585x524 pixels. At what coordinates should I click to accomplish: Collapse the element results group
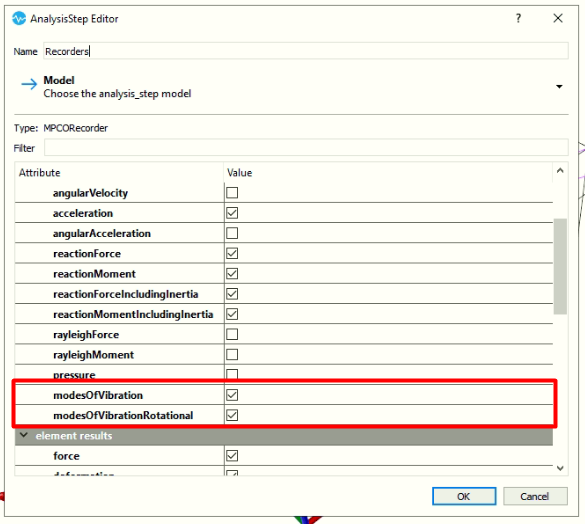[x=24, y=435]
